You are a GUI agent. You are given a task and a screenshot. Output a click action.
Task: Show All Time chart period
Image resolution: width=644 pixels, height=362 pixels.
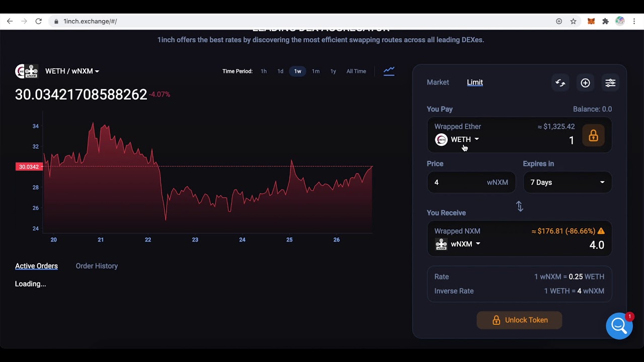pyautogui.click(x=356, y=71)
